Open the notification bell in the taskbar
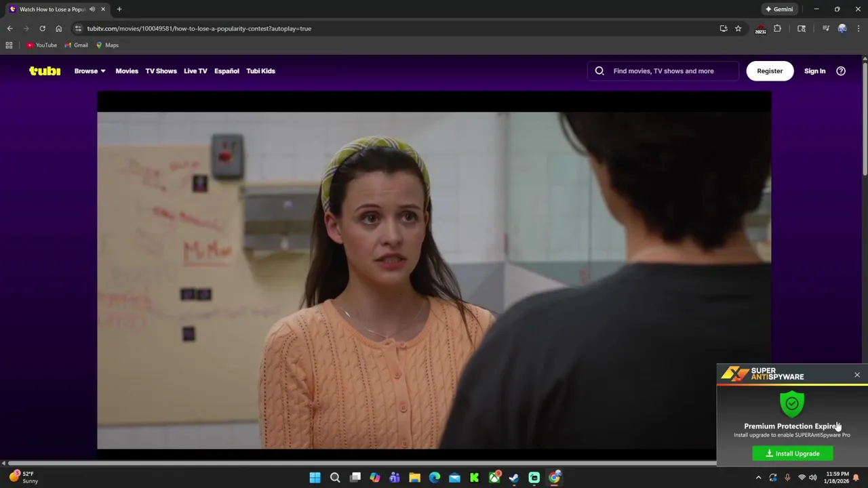868x488 pixels. click(856, 478)
